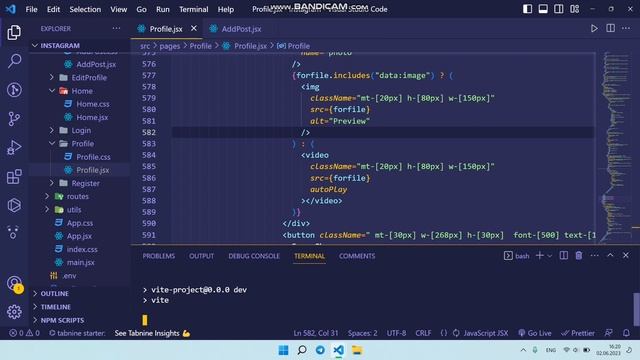Close the Profile.jsx tab
The width and height of the screenshot is (640, 360).
click(x=194, y=28)
